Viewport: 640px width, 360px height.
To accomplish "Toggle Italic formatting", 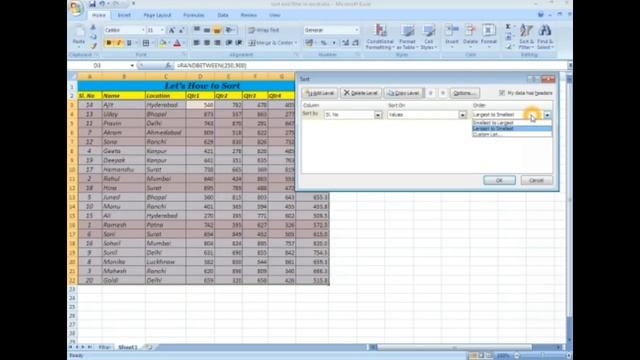I will [119, 43].
